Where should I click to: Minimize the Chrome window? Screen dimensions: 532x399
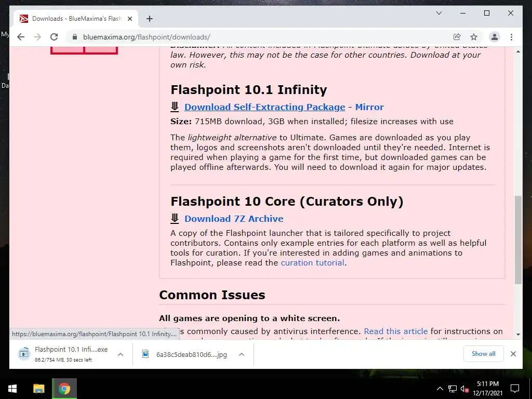tap(463, 13)
